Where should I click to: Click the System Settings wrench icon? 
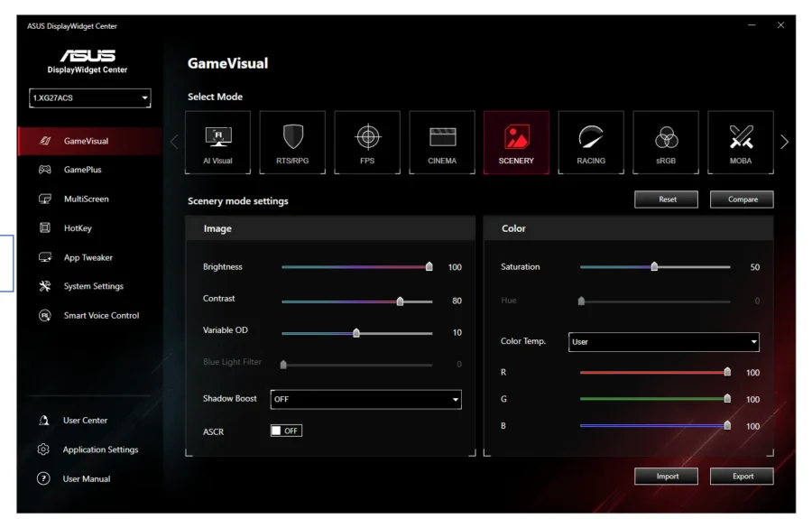(x=45, y=286)
